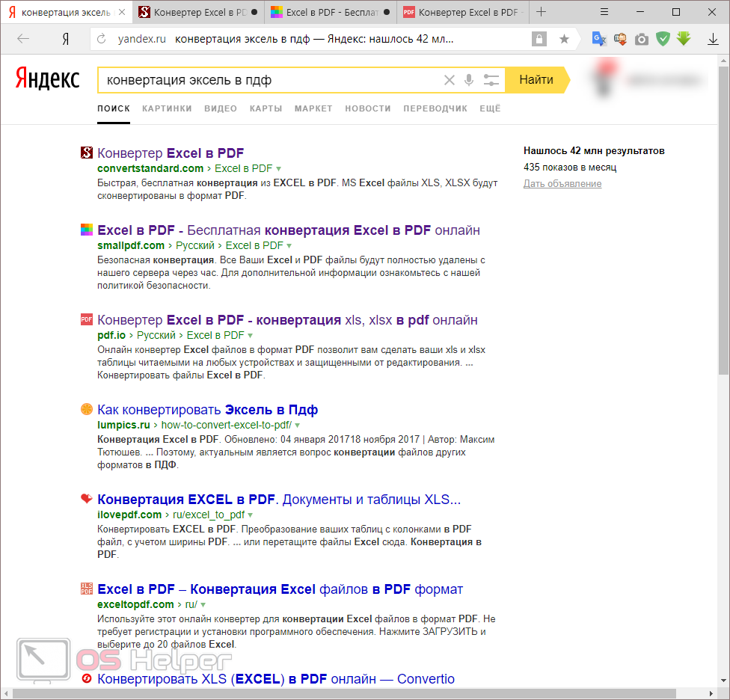Viewport: 730px width, 700px height.
Task: Click inside the Yandex search input field
Action: pyautogui.click(x=269, y=80)
